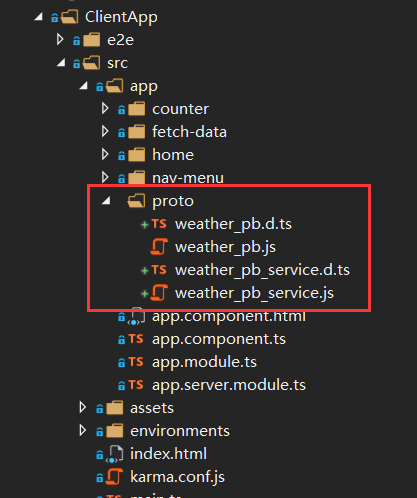417x498 pixels.
Task: Click the JavaScript icon beside weather_pb.js
Action: pyautogui.click(x=159, y=247)
